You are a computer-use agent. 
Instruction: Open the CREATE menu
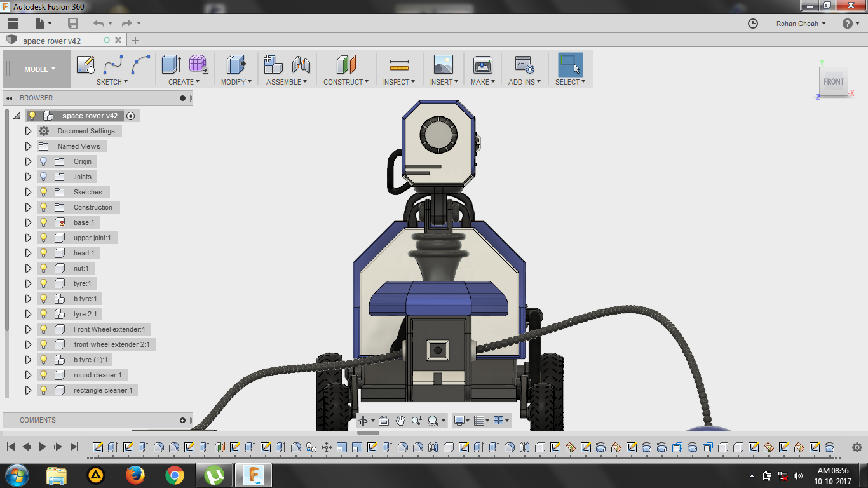(x=184, y=82)
